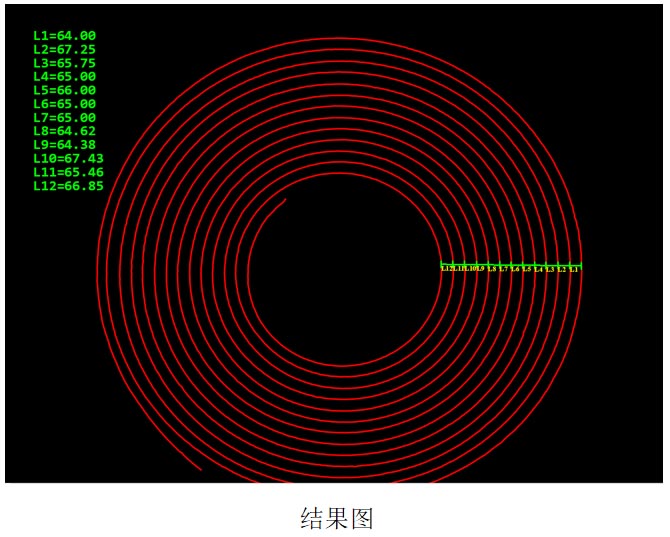Select the L4=65.00 measurement value

click(64, 76)
